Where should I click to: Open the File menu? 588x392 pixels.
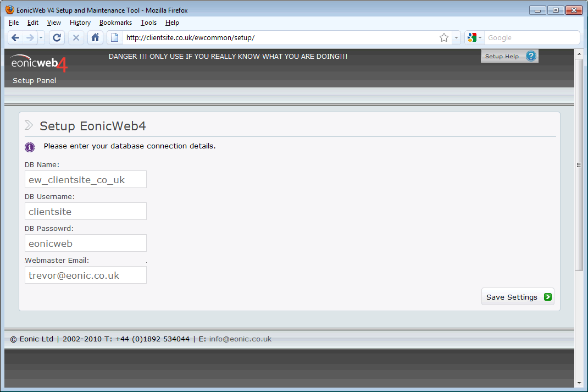click(14, 23)
